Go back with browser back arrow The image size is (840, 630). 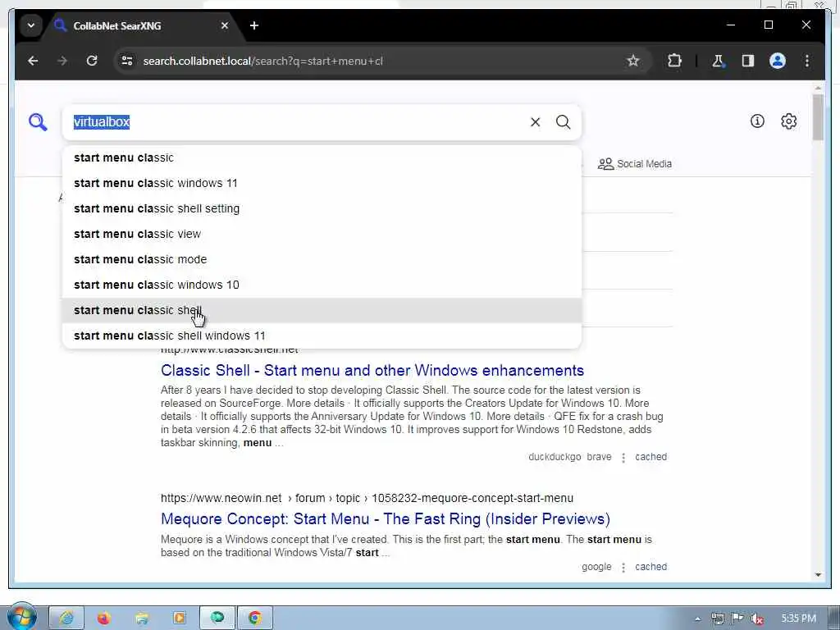(x=33, y=61)
